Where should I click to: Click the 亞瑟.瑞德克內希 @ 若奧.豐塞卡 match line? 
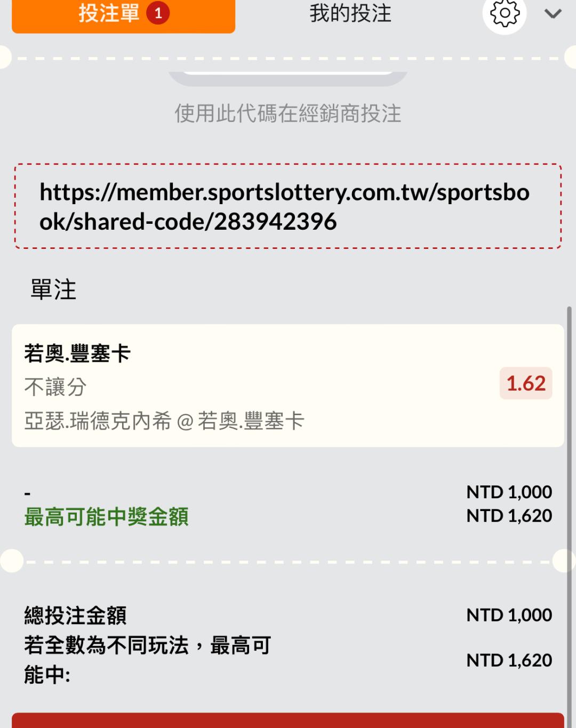coord(164,422)
